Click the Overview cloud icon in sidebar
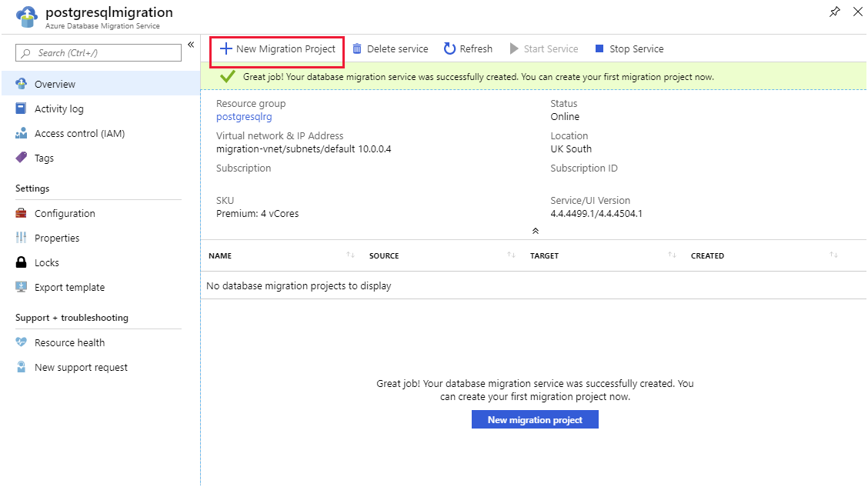Screen dimensions: 868x487 click(x=21, y=84)
